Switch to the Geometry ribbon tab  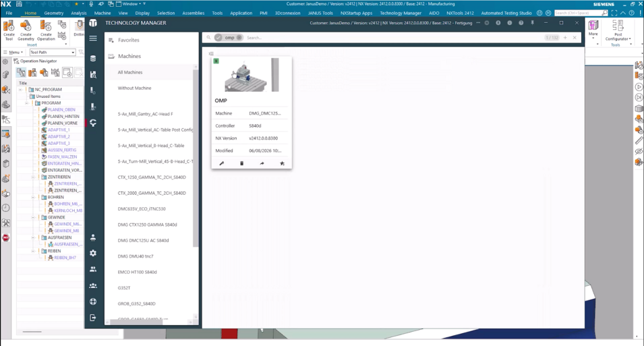pyautogui.click(x=54, y=13)
